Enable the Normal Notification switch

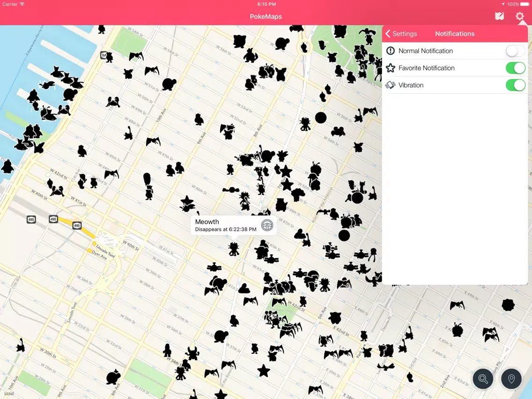(x=515, y=51)
